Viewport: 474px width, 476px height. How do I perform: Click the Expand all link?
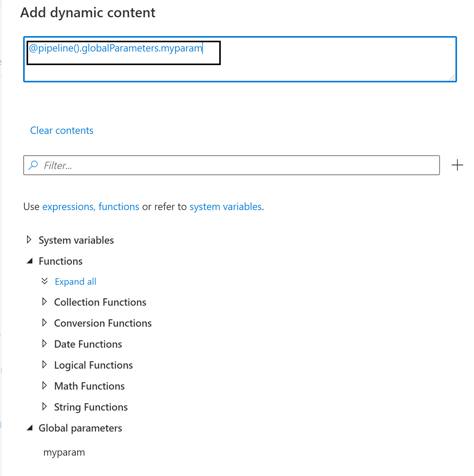pos(75,282)
